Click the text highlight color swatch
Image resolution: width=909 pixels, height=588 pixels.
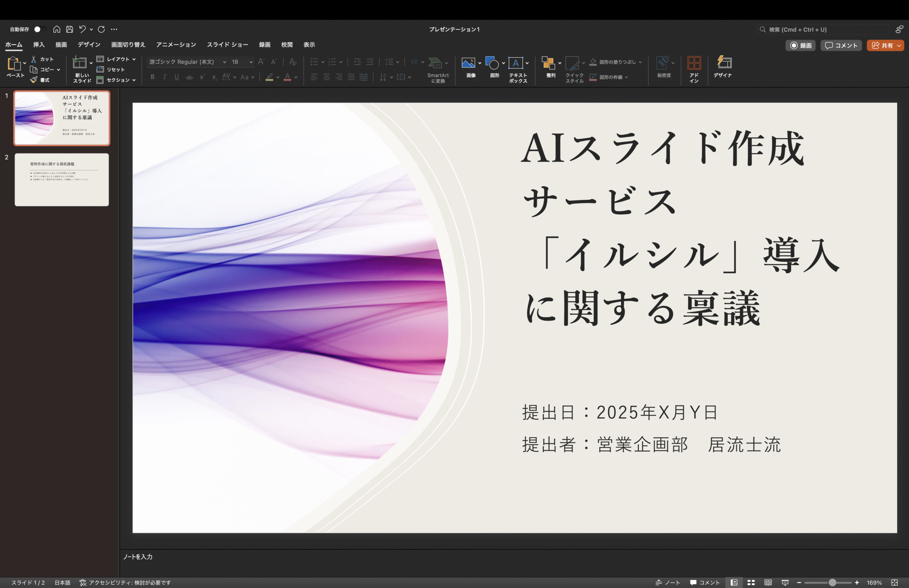point(269,77)
